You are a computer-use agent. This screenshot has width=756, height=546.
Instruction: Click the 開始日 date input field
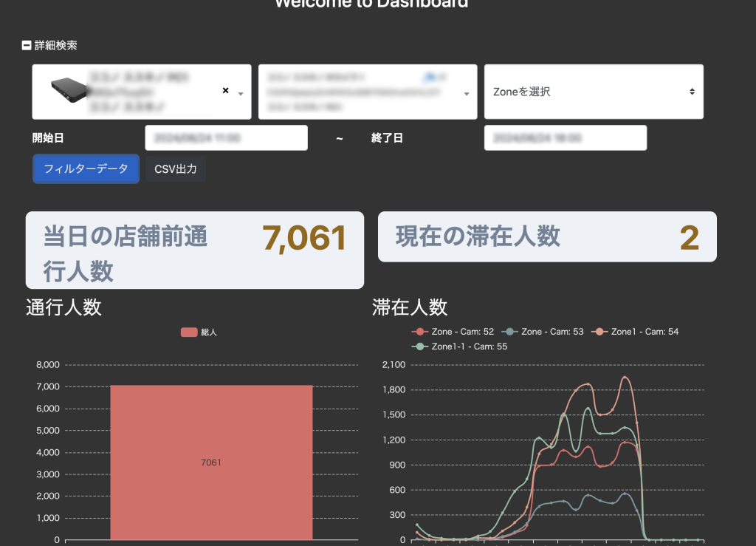coord(226,138)
